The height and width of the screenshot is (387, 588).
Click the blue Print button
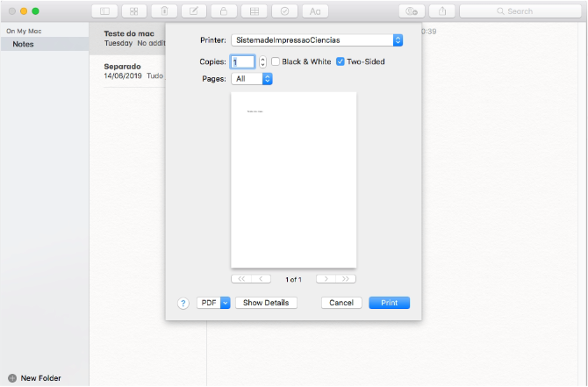point(389,303)
